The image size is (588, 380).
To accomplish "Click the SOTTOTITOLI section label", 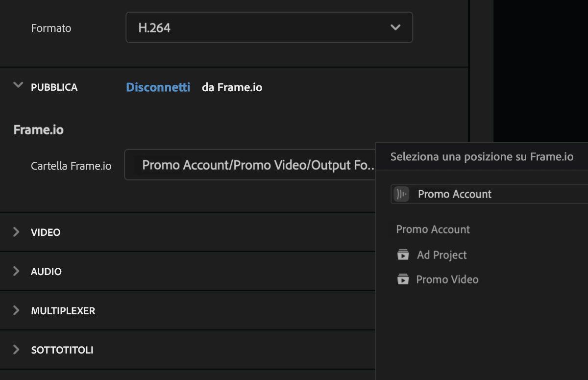I will tap(62, 350).
